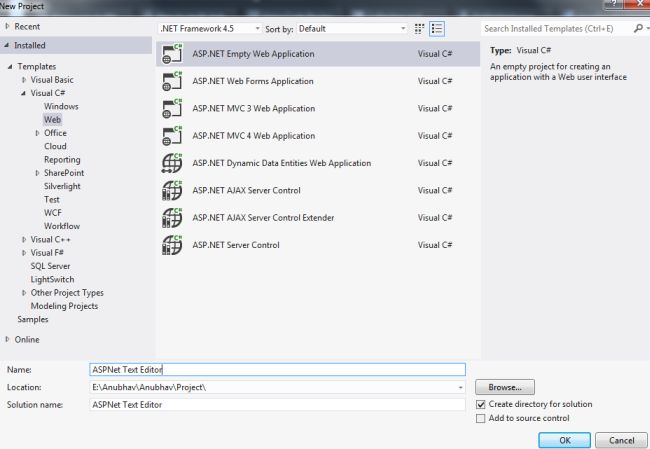Click the ASP.NET Server Control icon
The width and height of the screenshot is (650, 449).
coord(172,245)
